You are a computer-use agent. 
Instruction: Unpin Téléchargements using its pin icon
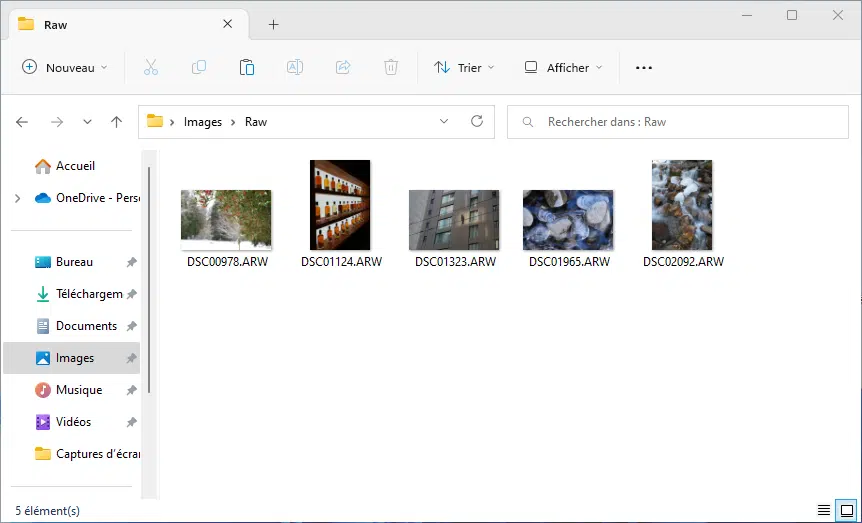tap(131, 294)
